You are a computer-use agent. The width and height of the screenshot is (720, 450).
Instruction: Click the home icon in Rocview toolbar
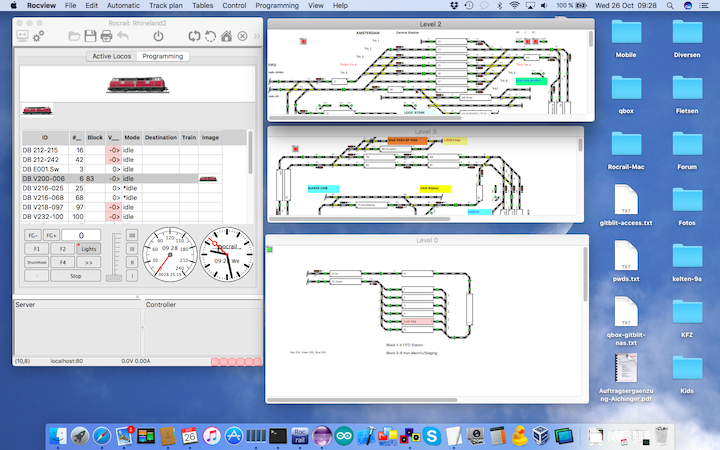tap(226, 36)
